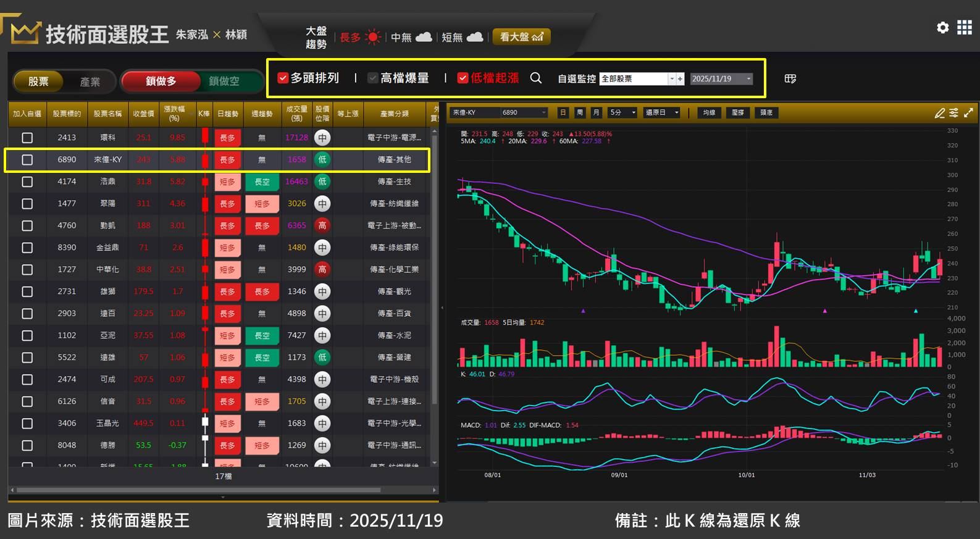Check the watchlist box for 8048 德勝
This screenshot has width=980, height=539.
coord(27,445)
